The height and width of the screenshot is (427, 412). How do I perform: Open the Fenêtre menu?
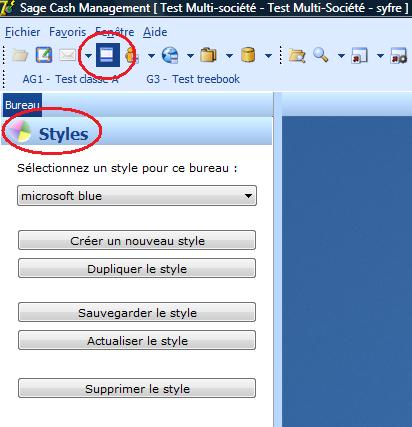tap(115, 32)
